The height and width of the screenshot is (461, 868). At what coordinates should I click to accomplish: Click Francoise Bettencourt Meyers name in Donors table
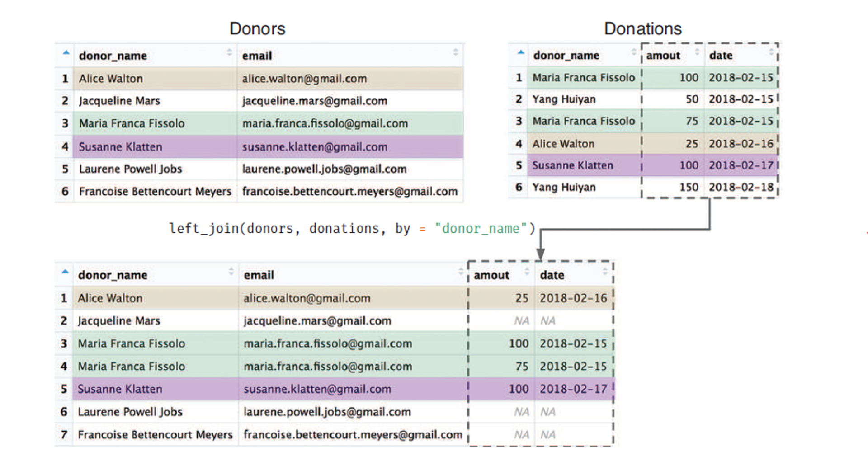pos(155,192)
